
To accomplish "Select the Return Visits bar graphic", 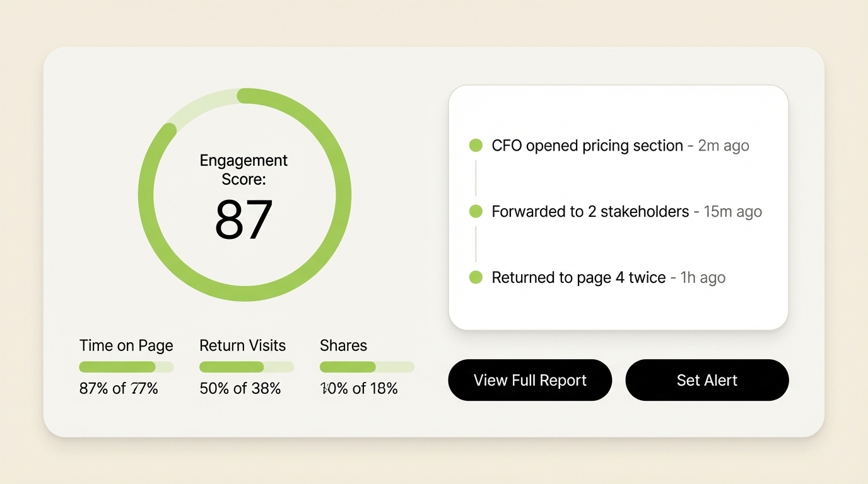I will click(x=246, y=366).
